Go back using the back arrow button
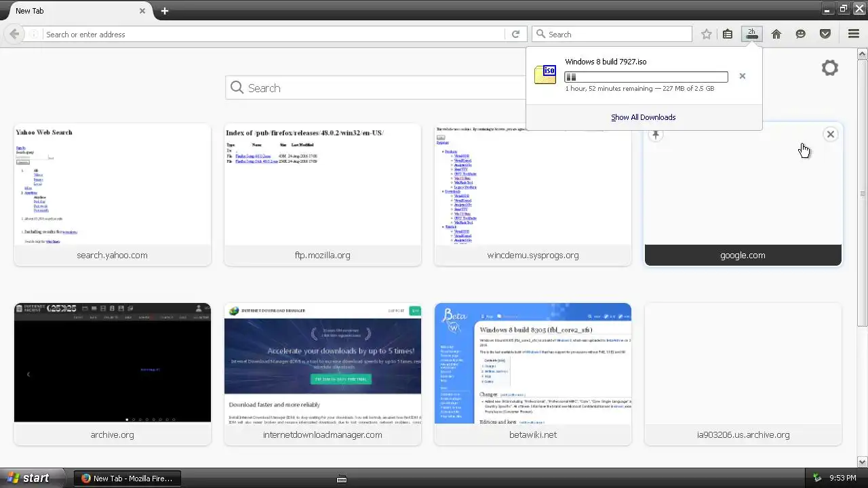The image size is (868, 488). 14,34
